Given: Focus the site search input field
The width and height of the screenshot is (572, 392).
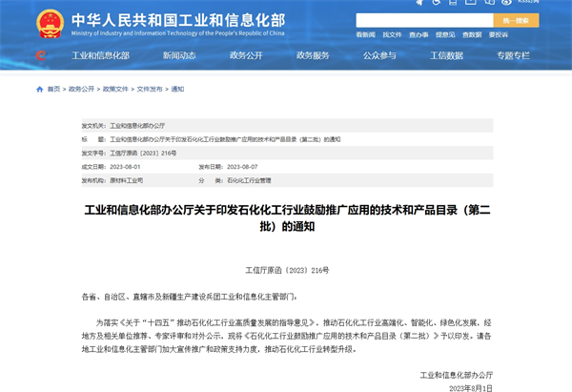Looking at the screenshot, I should (x=424, y=20).
